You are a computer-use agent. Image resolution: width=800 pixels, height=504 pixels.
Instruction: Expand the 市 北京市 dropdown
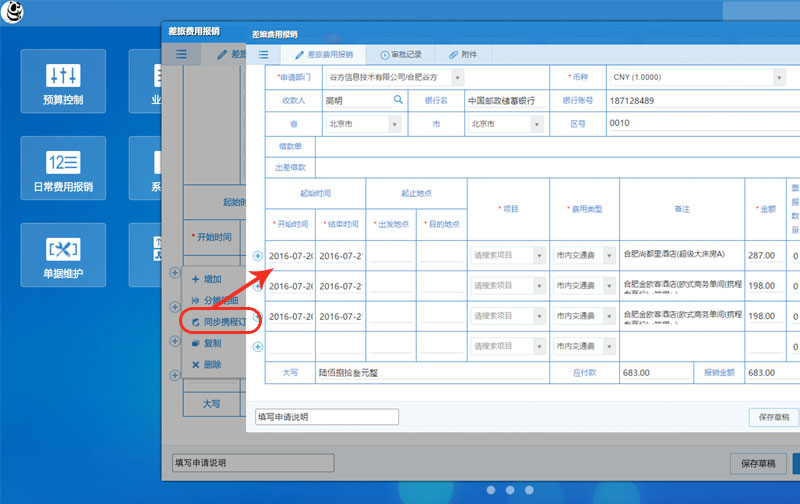coord(537,124)
